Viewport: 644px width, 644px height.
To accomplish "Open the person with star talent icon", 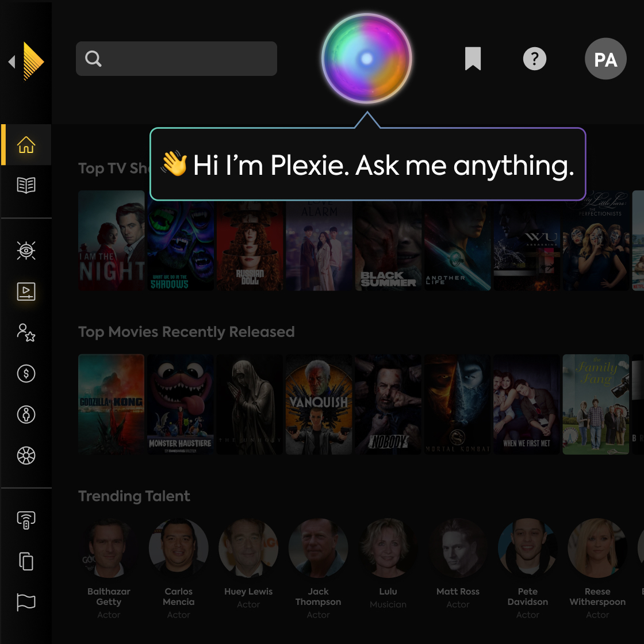I will click(x=26, y=333).
